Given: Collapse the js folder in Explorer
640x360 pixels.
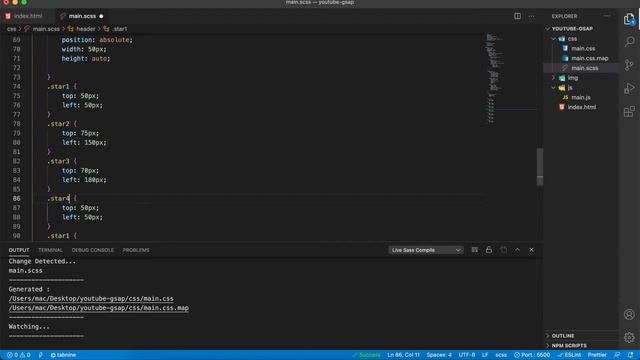Looking at the screenshot, I should pos(553,87).
